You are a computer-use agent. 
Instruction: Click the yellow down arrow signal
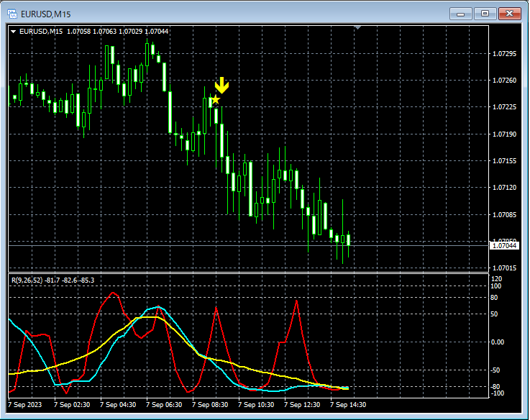(221, 85)
